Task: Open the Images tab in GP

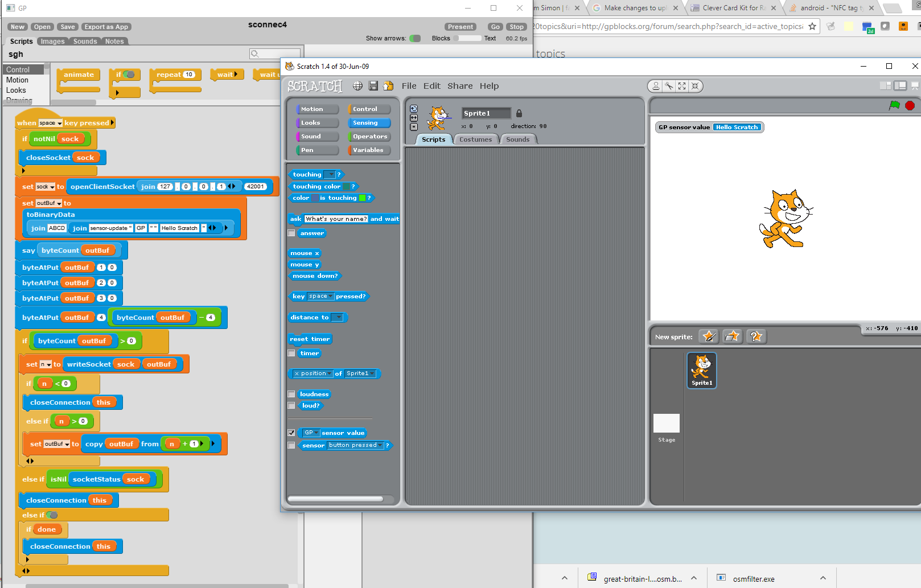Action: click(x=52, y=42)
